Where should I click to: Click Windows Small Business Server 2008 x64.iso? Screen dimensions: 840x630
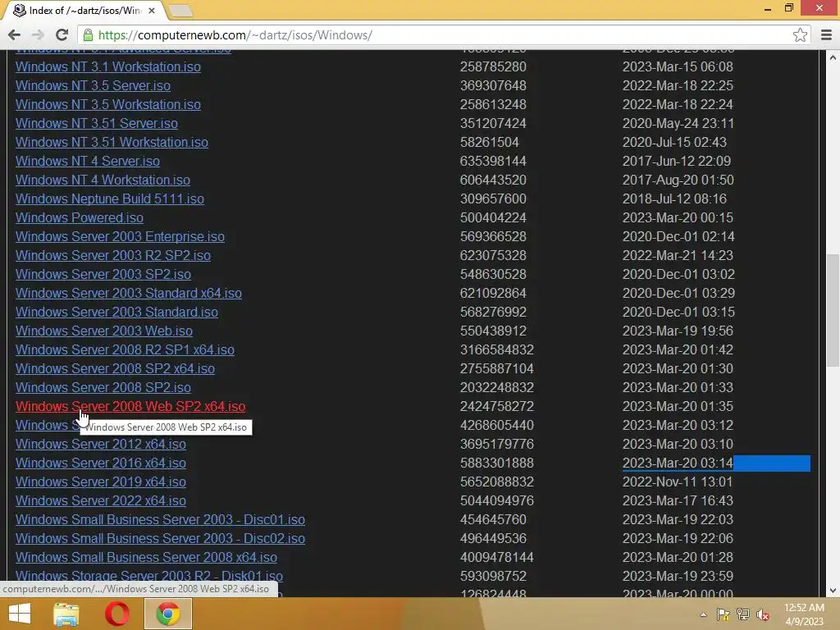coord(146,557)
